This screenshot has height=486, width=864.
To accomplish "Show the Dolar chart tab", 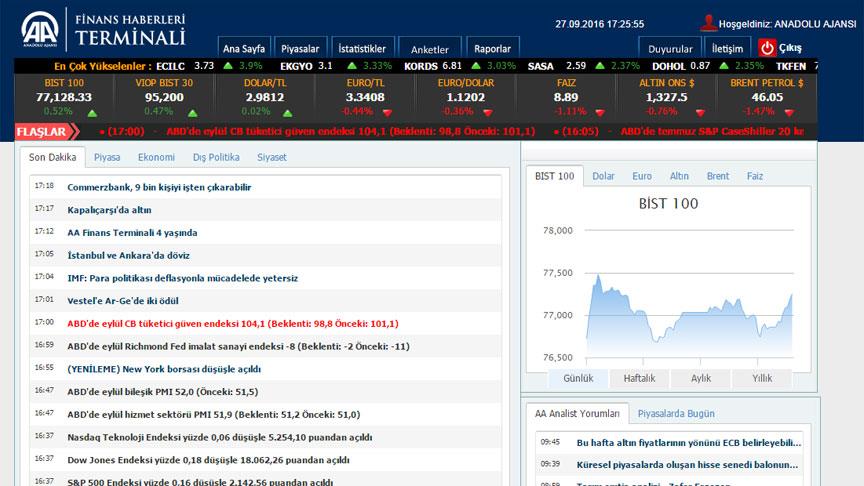I will [603, 176].
